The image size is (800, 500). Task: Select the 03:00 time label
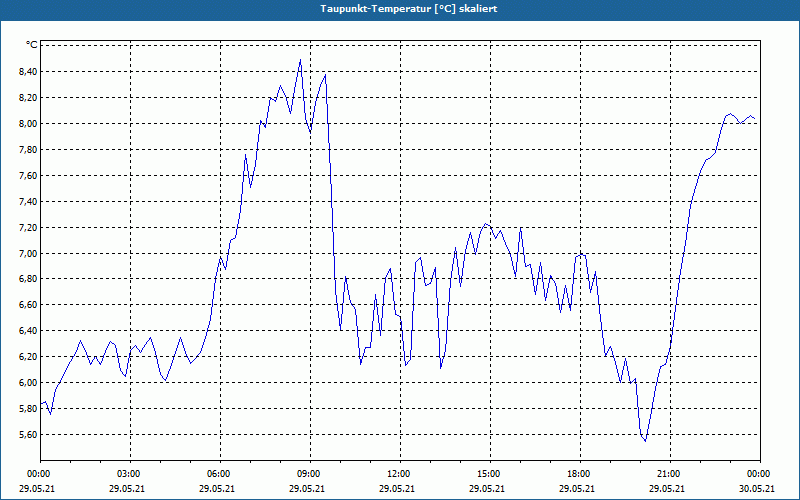[x=128, y=473]
